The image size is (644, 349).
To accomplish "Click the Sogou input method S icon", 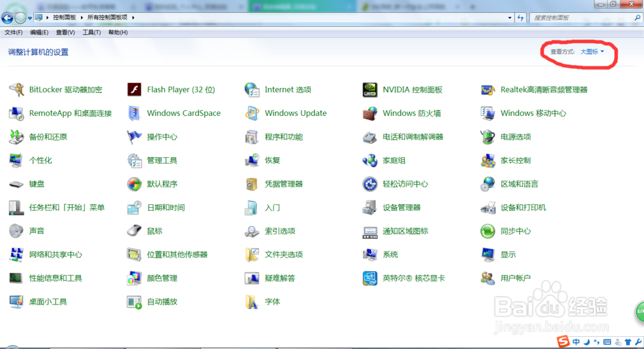I will (x=563, y=341).
